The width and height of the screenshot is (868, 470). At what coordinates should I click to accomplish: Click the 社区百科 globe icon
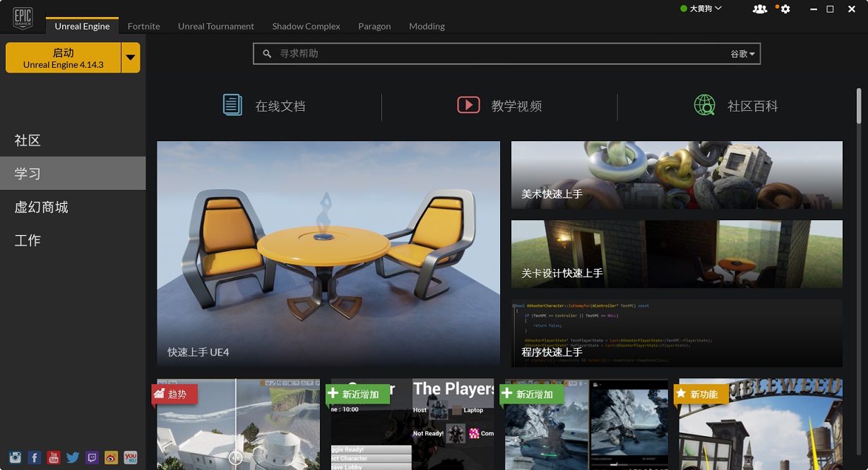pos(705,105)
